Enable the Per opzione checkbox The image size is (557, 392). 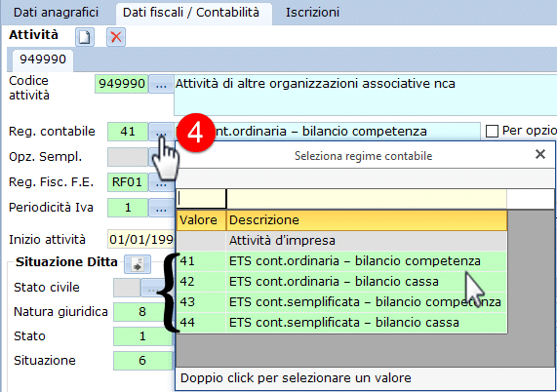[492, 131]
